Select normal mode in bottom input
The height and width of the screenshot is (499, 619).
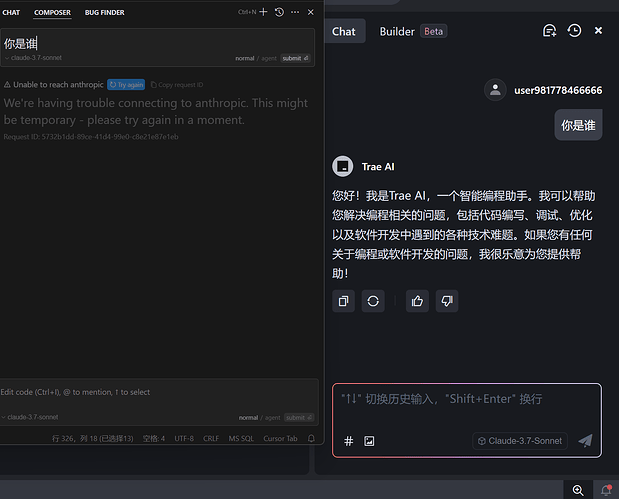click(x=248, y=418)
